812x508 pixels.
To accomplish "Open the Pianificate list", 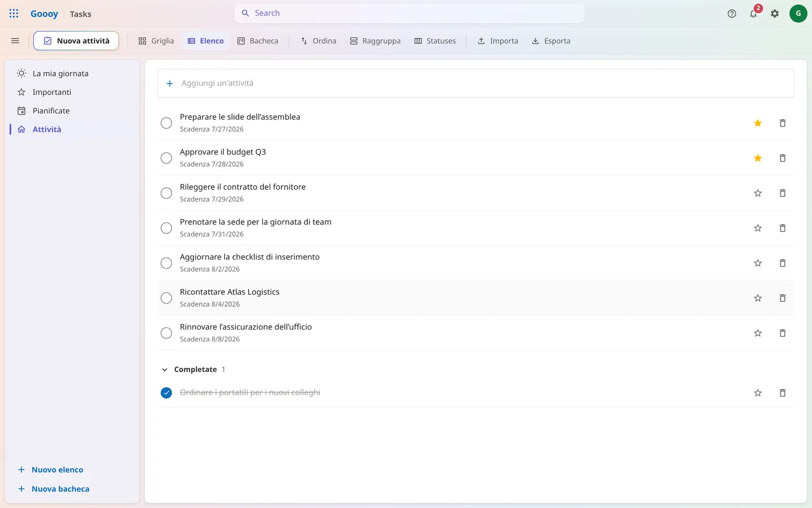I will click(x=72, y=111).
